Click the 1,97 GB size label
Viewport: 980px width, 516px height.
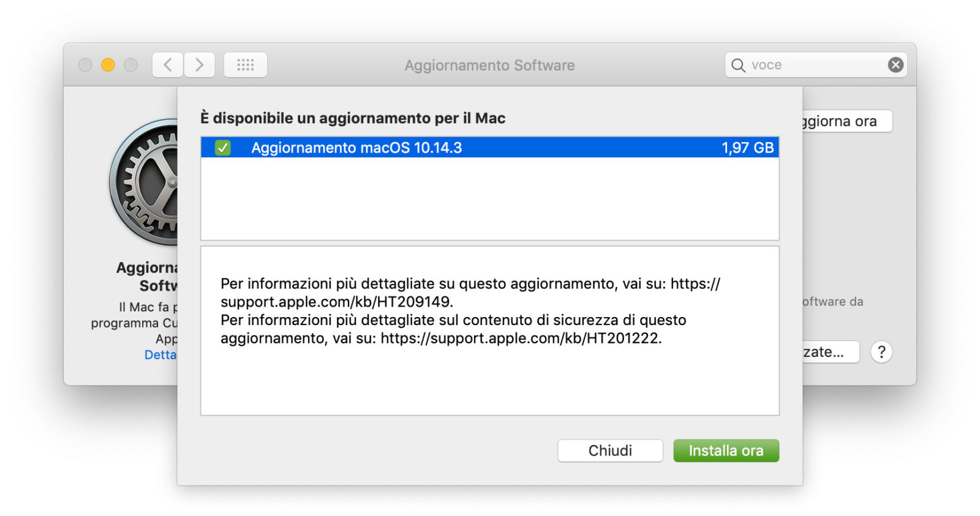click(x=746, y=147)
